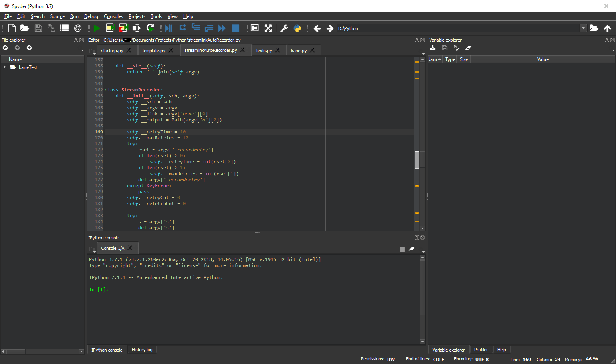Maximize current pane toolbar icon

(255, 28)
